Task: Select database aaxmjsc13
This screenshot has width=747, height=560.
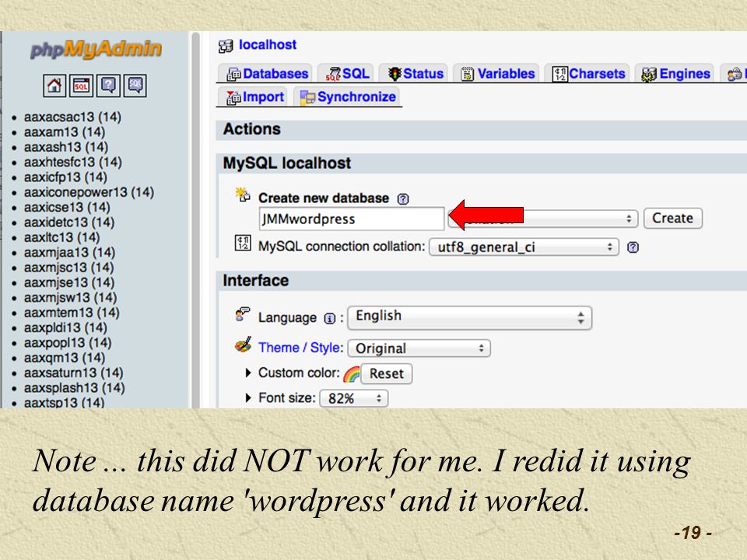Action: (69, 268)
